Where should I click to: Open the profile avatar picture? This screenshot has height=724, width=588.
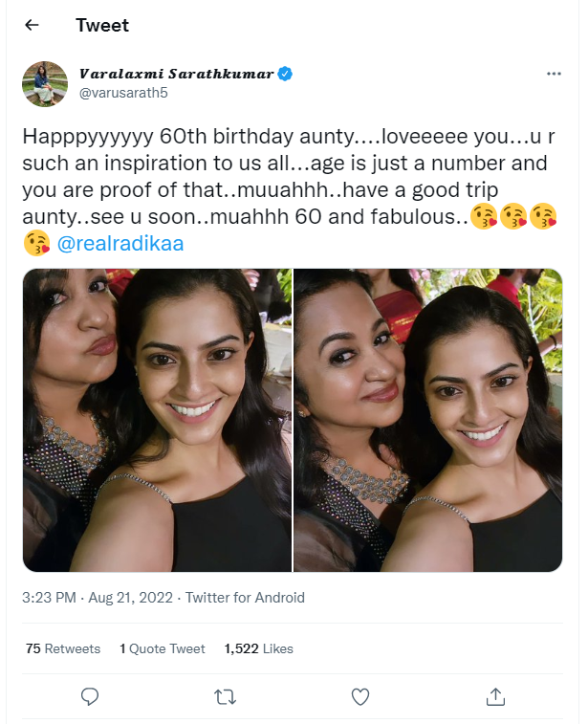(45, 83)
